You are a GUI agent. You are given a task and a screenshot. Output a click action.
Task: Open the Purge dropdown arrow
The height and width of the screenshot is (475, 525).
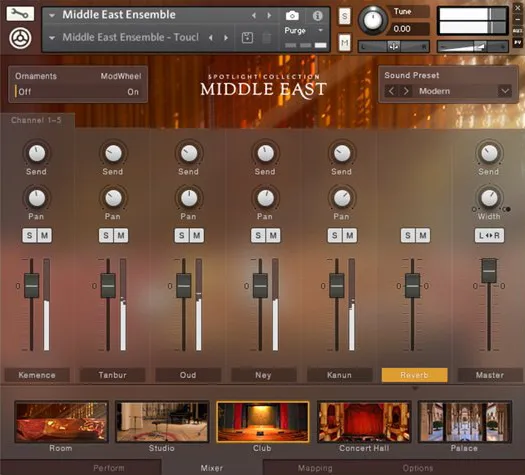[x=320, y=30]
